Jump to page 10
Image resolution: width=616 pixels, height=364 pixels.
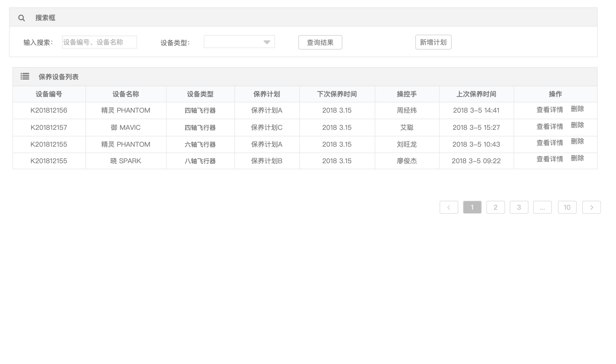(567, 207)
